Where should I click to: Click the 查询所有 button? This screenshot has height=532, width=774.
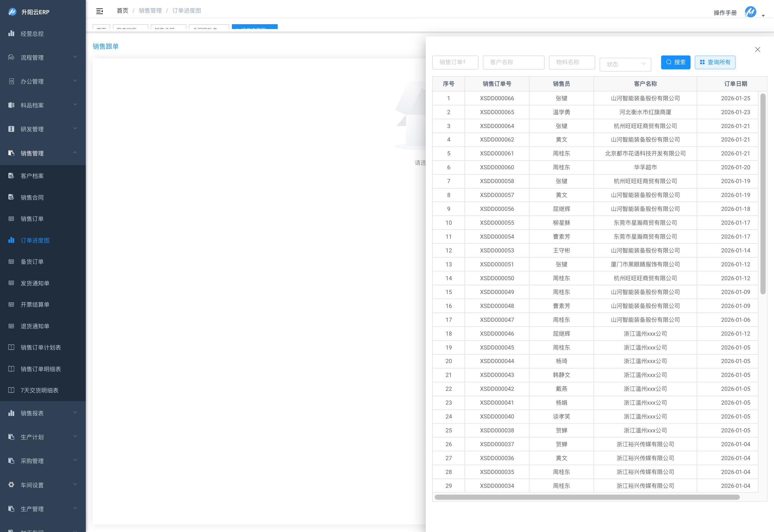coord(715,62)
